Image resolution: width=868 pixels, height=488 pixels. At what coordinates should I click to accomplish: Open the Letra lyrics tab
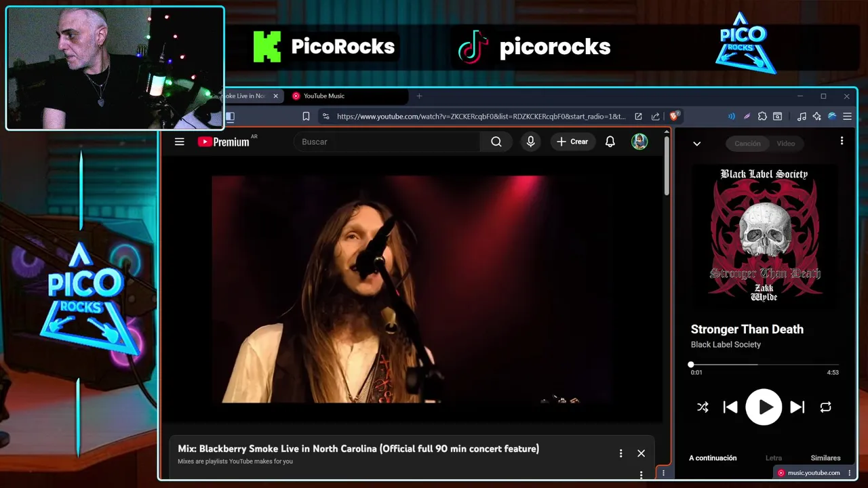[773, 458]
